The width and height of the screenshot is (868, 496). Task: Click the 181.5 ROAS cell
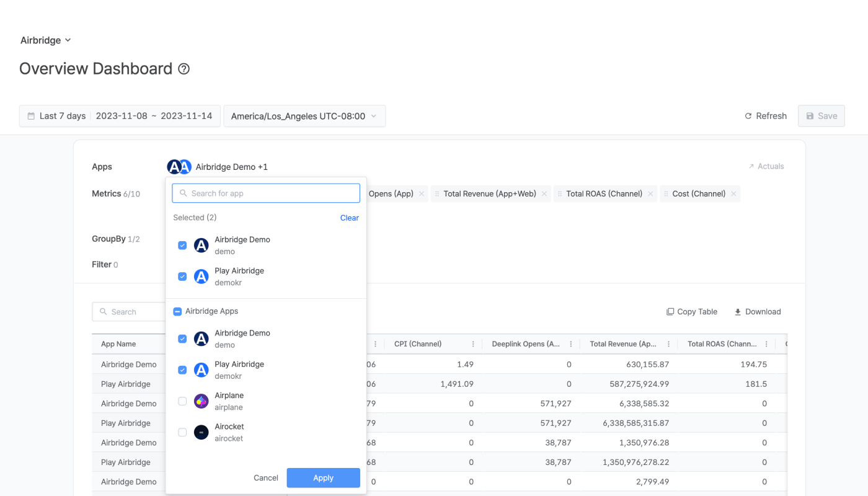(x=757, y=384)
